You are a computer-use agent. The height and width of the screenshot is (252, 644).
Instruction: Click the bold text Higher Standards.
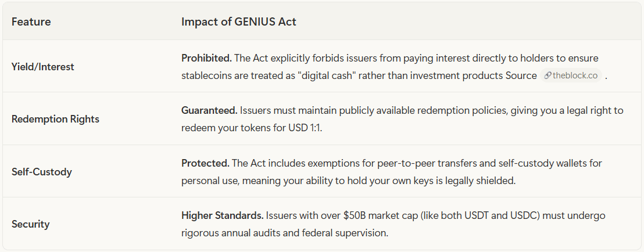(x=223, y=215)
